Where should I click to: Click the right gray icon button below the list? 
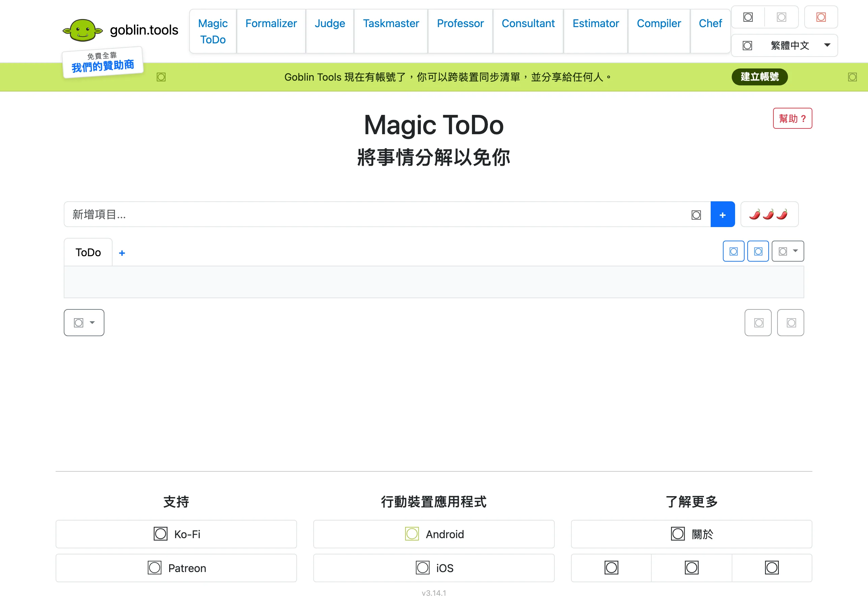[x=790, y=322]
